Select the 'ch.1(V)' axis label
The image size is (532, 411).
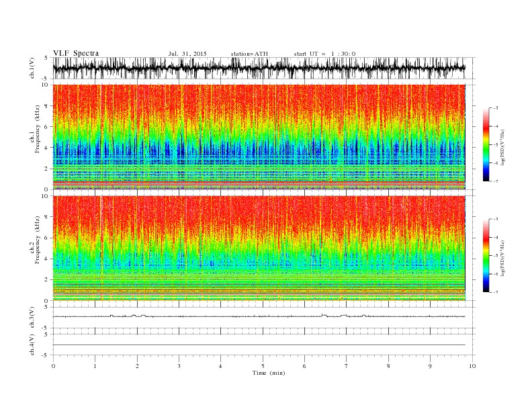tap(32, 68)
